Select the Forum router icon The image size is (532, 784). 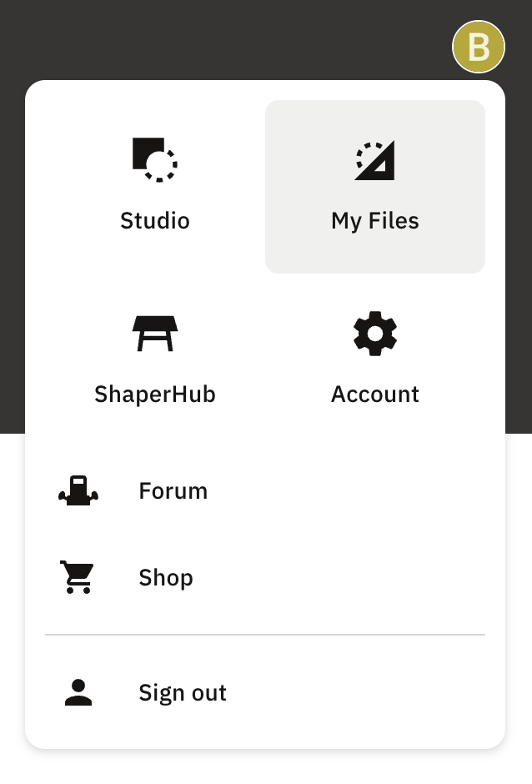tap(78, 490)
